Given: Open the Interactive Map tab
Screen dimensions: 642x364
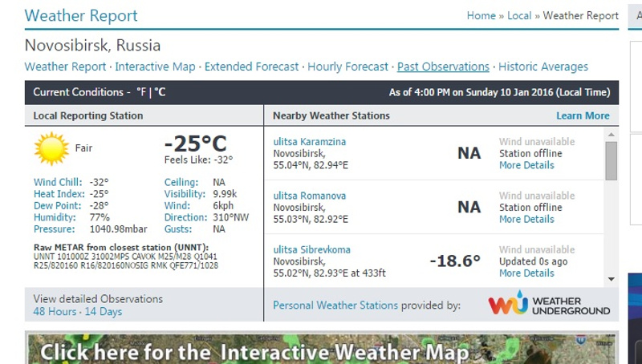Looking at the screenshot, I should tap(155, 67).
